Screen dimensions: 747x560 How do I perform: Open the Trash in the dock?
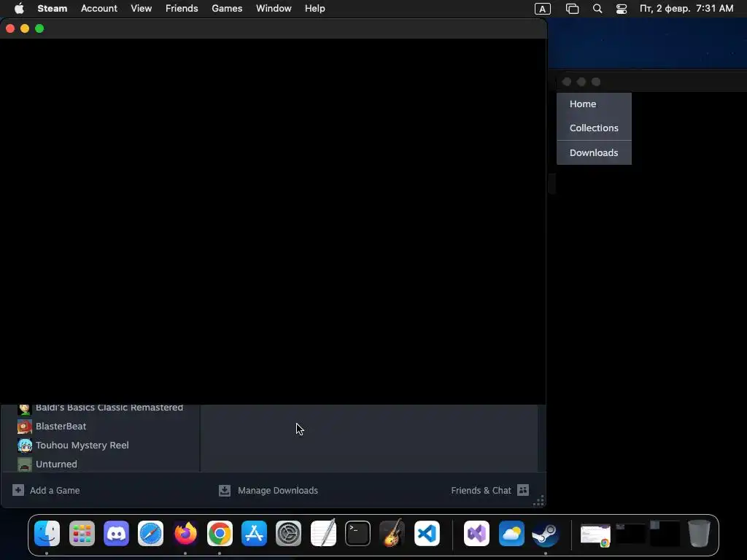coord(699,533)
